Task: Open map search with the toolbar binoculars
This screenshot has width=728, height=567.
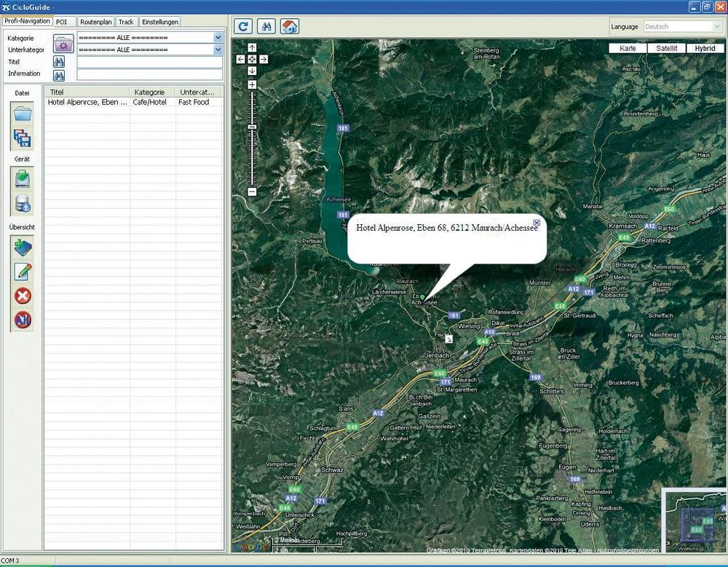Action: tap(266, 26)
